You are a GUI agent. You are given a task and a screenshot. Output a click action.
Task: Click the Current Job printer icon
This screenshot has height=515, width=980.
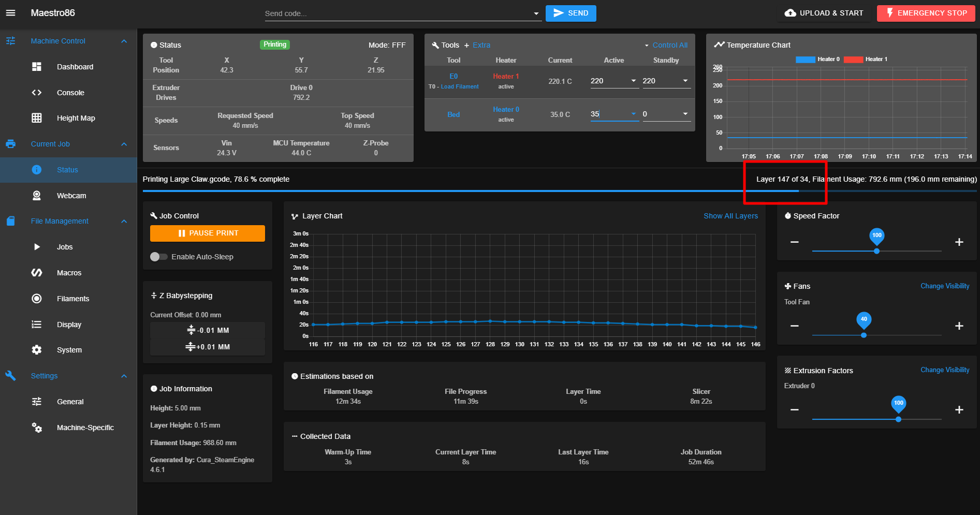click(x=10, y=144)
